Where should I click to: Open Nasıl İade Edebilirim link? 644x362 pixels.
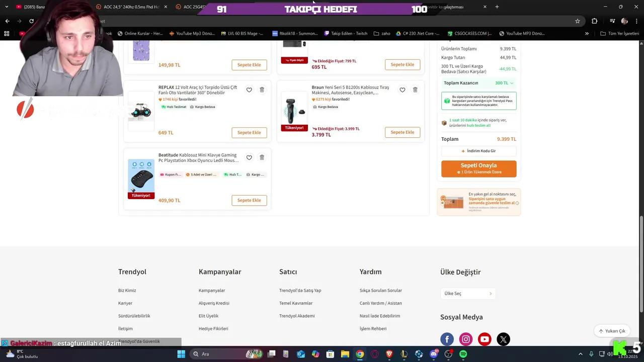pos(380,316)
